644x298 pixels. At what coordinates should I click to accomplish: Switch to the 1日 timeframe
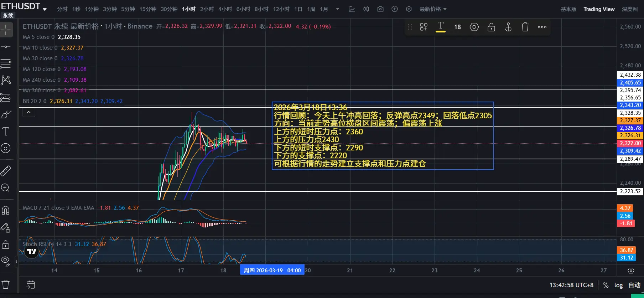tap(298, 9)
